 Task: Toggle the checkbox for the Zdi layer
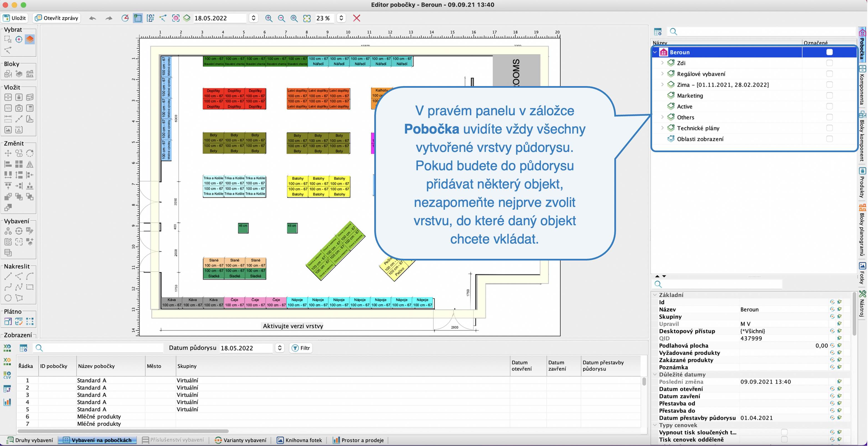pos(829,63)
